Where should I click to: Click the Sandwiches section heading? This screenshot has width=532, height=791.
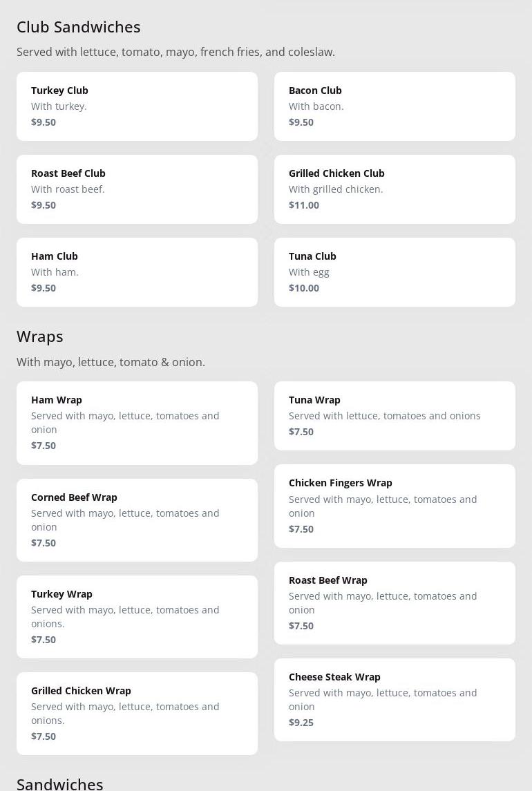[60, 784]
